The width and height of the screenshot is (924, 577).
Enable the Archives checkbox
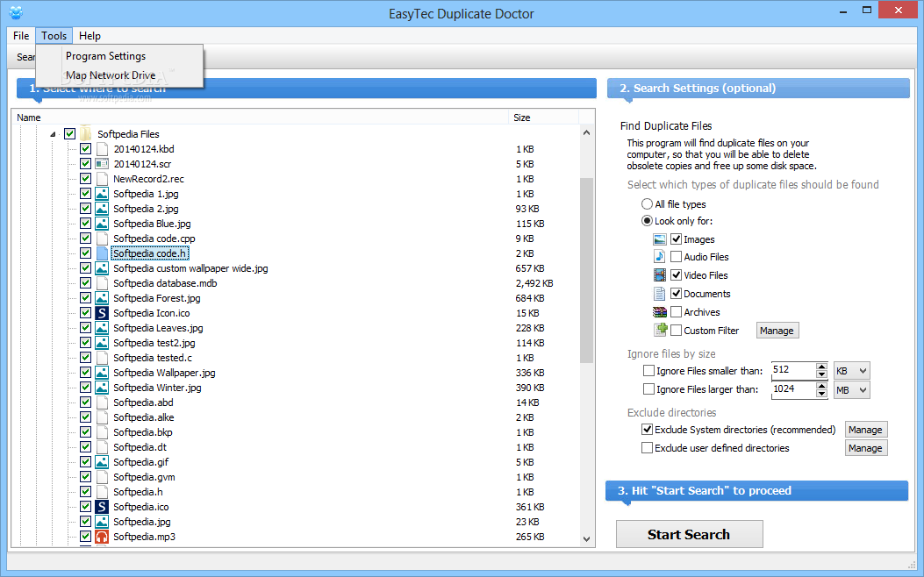[676, 312]
